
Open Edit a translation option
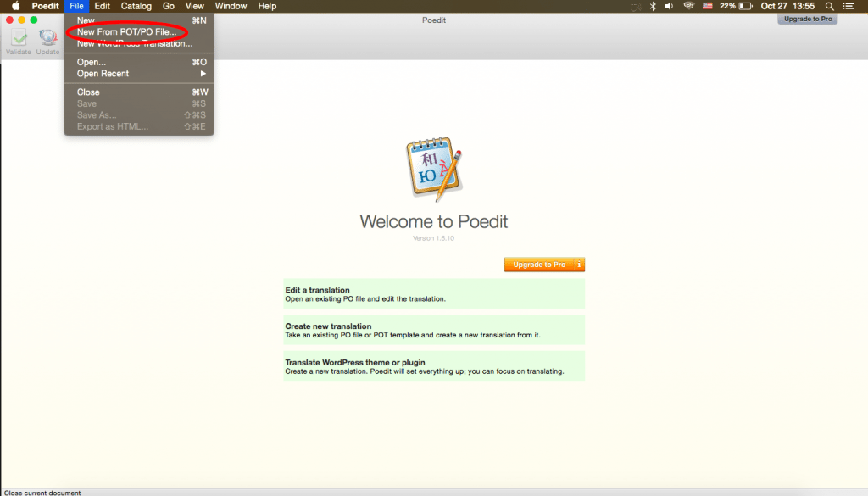434,293
